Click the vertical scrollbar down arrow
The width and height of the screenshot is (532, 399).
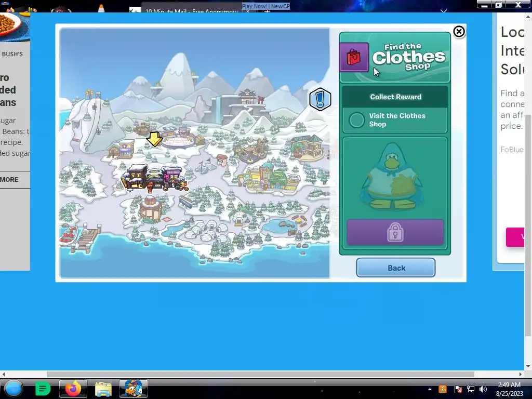pyautogui.click(x=528, y=366)
